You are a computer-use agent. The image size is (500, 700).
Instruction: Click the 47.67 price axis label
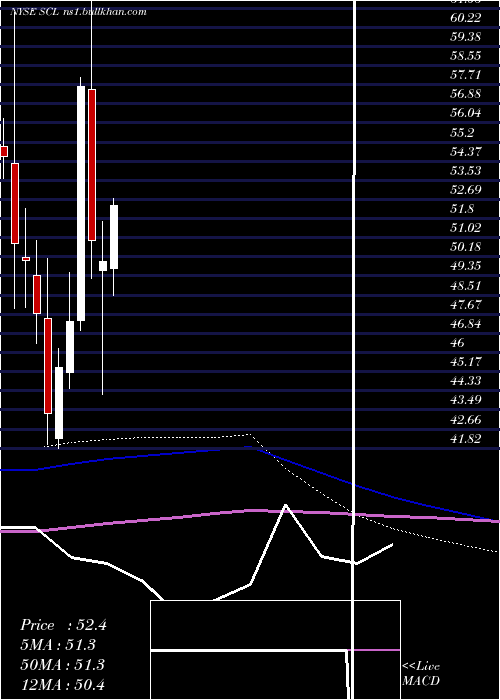click(x=465, y=304)
